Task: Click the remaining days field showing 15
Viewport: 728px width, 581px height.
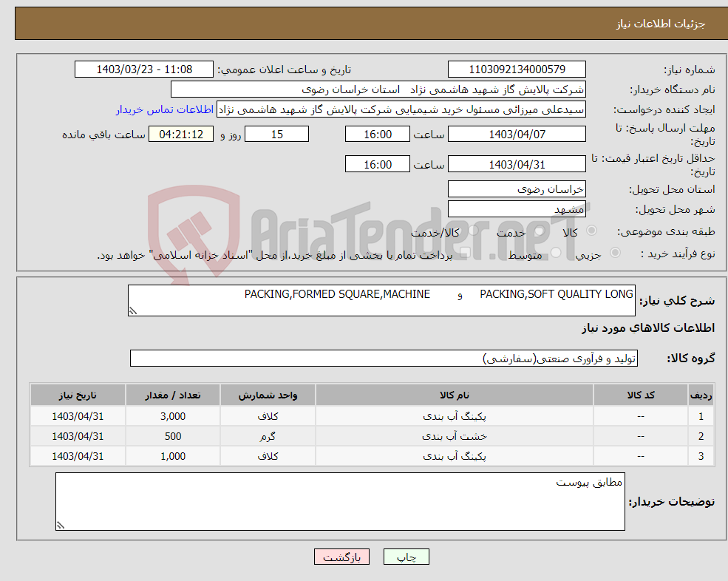Action: pos(276,135)
